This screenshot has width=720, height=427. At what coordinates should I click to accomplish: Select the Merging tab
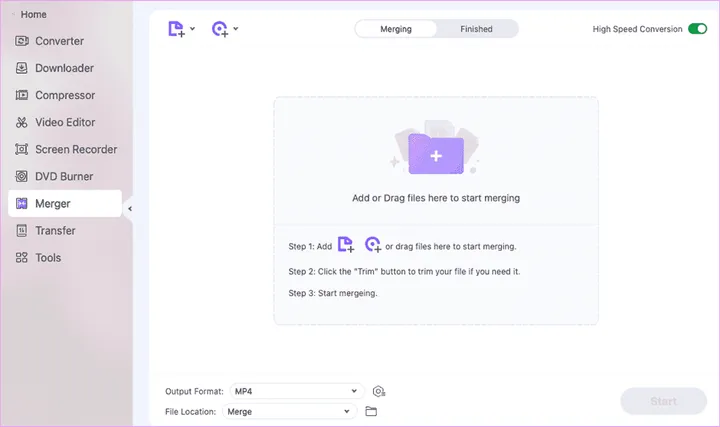click(396, 29)
